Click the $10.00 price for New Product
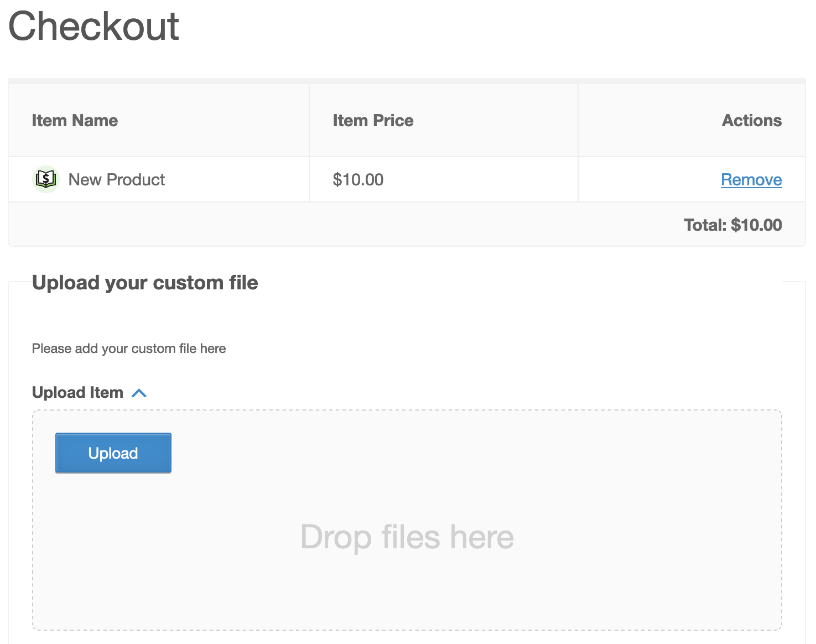This screenshot has height=644, width=816. (x=358, y=179)
